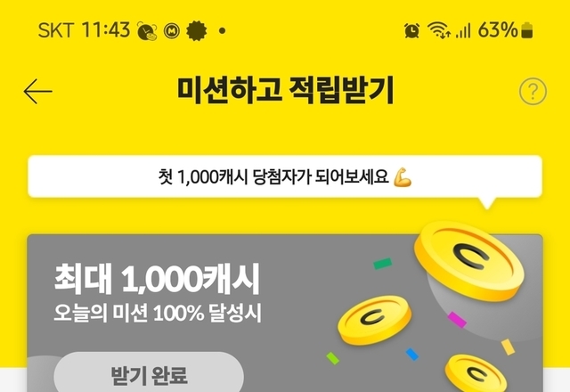Tap the SKT 11:43 carrier clock
The image size is (570, 392).
tap(84, 30)
